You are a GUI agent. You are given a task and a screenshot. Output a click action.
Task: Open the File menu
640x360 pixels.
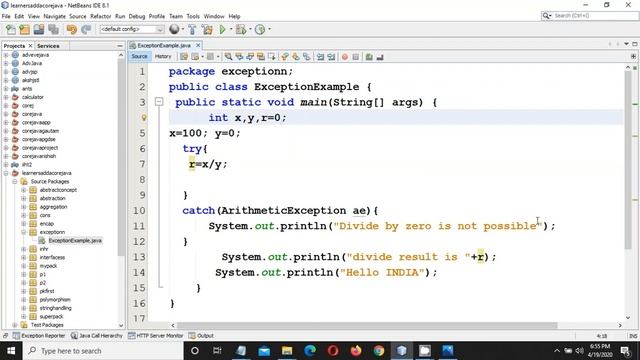(x=6, y=16)
